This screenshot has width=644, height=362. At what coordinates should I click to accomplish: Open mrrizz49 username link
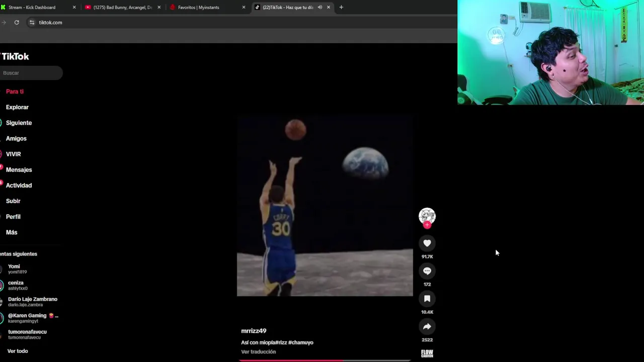point(254,331)
